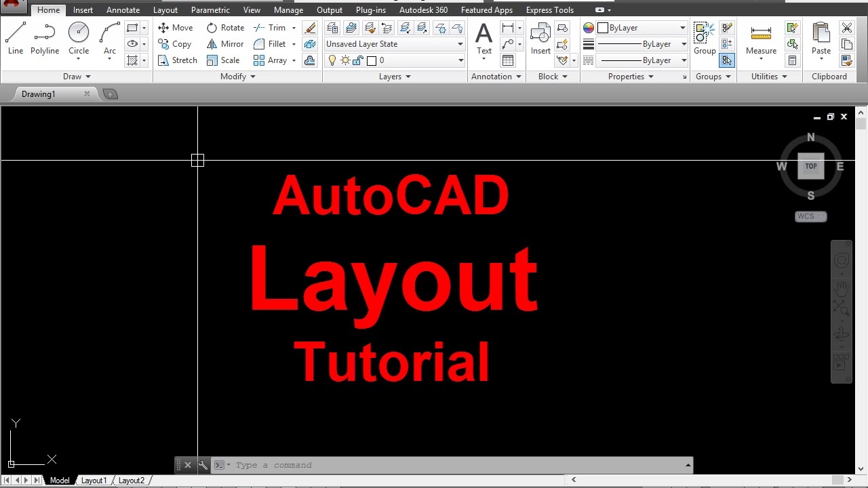Select the Trim tool
This screenshot has height=488, width=868.
tap(270, 28)
